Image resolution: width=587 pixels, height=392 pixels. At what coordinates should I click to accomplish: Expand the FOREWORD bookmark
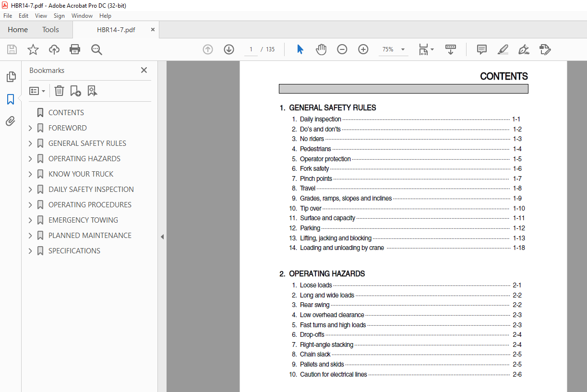coord(30,128)
